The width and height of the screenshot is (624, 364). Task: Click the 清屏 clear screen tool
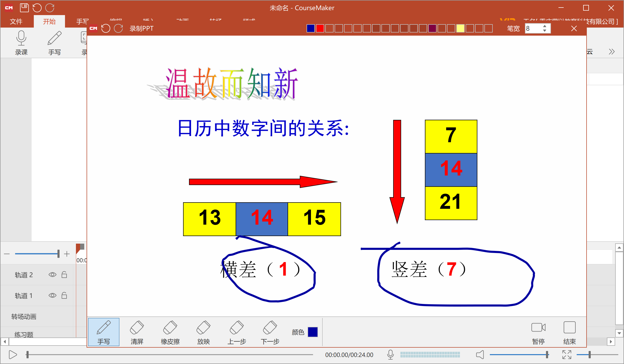click(137, 332)
